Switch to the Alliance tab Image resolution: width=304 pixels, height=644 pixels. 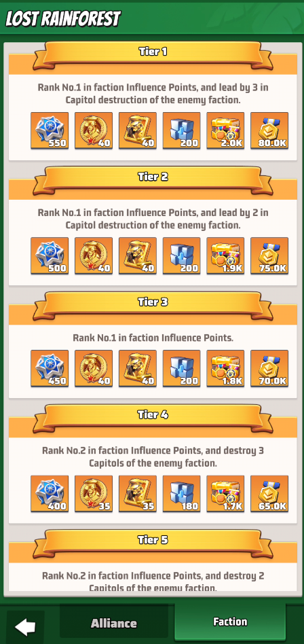point(113,623)
